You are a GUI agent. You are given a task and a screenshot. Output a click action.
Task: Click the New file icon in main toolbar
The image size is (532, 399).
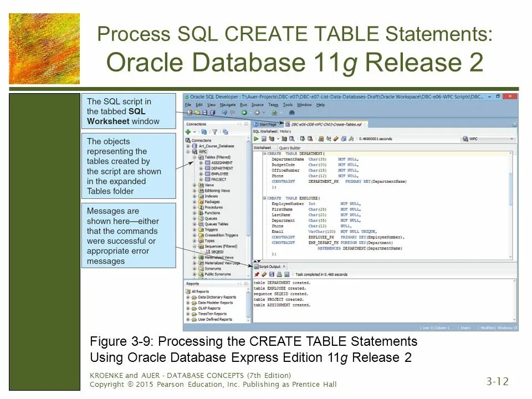click(x=190, y=112)
